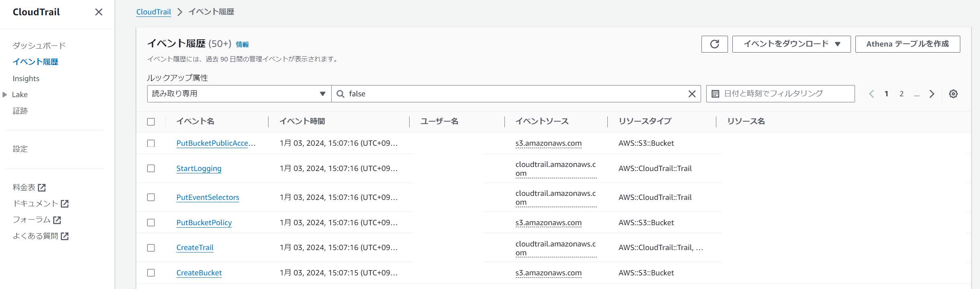Viewport: 980px width, 289px height.
Task: Open よくある質問 external link icon
Action: [x=65, y=236]
